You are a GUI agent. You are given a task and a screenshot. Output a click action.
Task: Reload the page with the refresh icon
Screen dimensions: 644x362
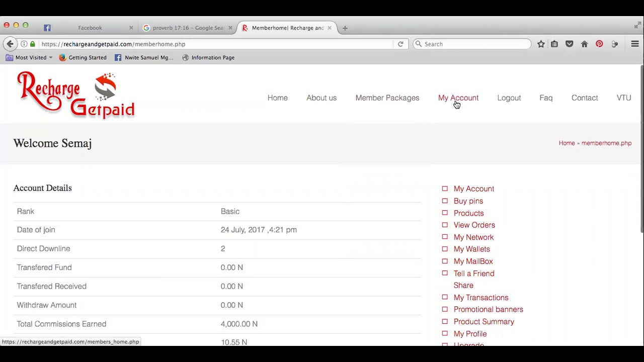click(400, 44)
